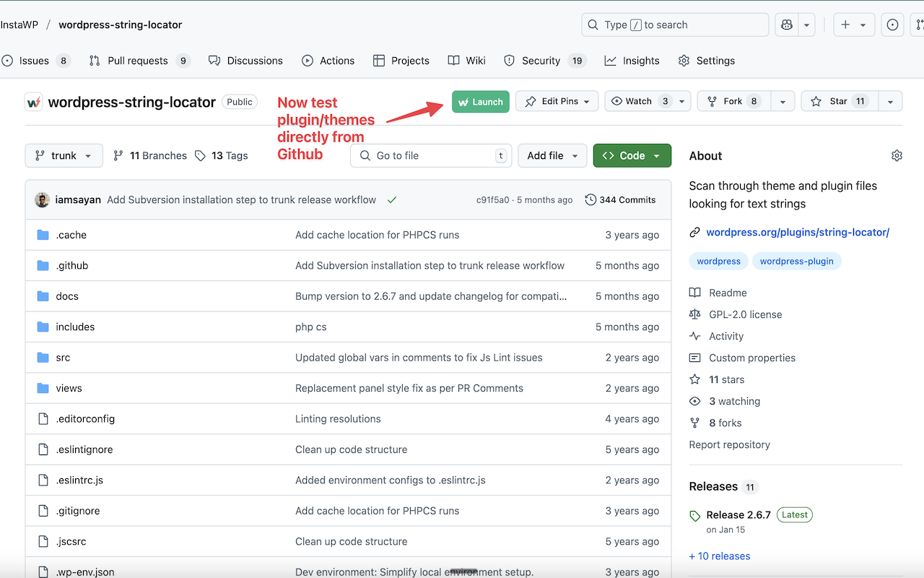The height and width of the screenshot is (578, 924).
Task: Go to the Security tab
Action: [540, 61]
